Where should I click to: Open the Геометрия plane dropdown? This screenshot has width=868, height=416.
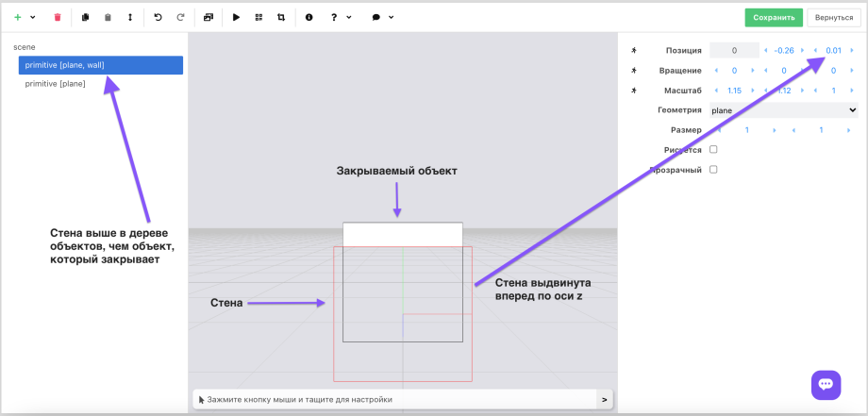(x=783, y=110)
